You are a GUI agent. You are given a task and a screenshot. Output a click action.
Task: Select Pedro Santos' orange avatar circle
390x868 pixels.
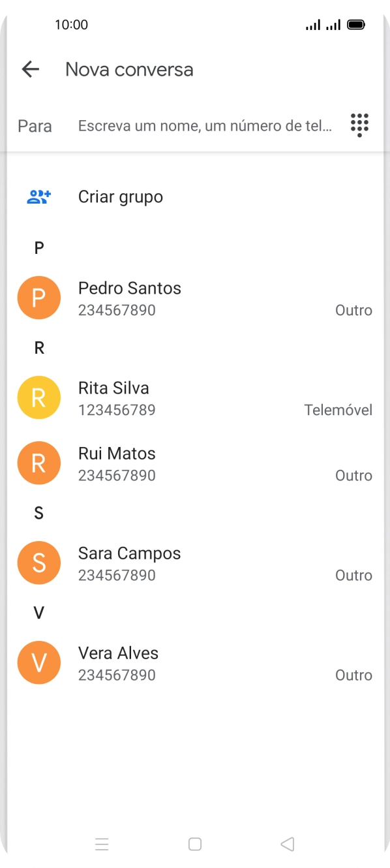38,298
